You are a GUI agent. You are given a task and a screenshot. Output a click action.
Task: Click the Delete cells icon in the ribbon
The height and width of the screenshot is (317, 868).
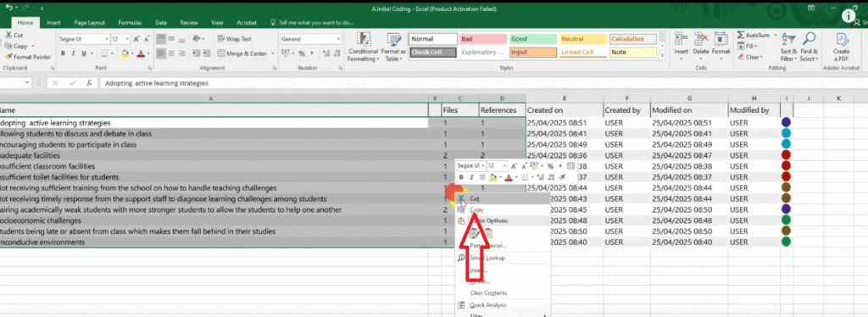701,39
